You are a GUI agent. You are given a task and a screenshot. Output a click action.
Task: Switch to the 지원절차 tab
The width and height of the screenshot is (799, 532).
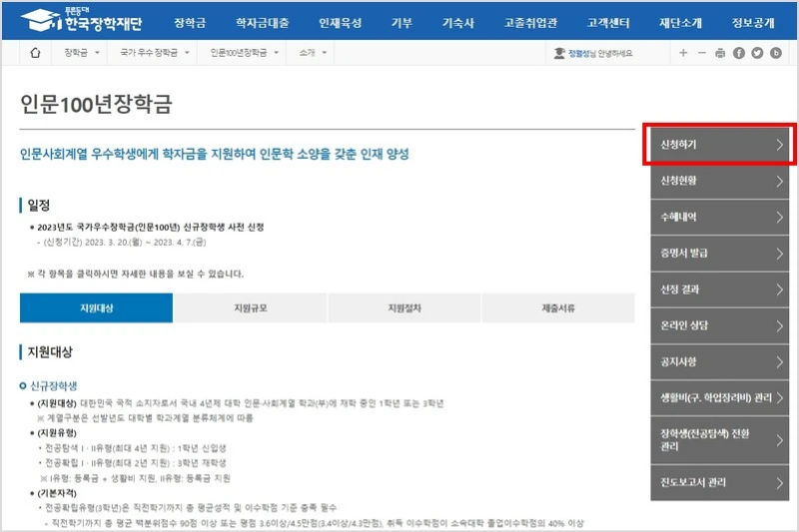tap(404, 308)
